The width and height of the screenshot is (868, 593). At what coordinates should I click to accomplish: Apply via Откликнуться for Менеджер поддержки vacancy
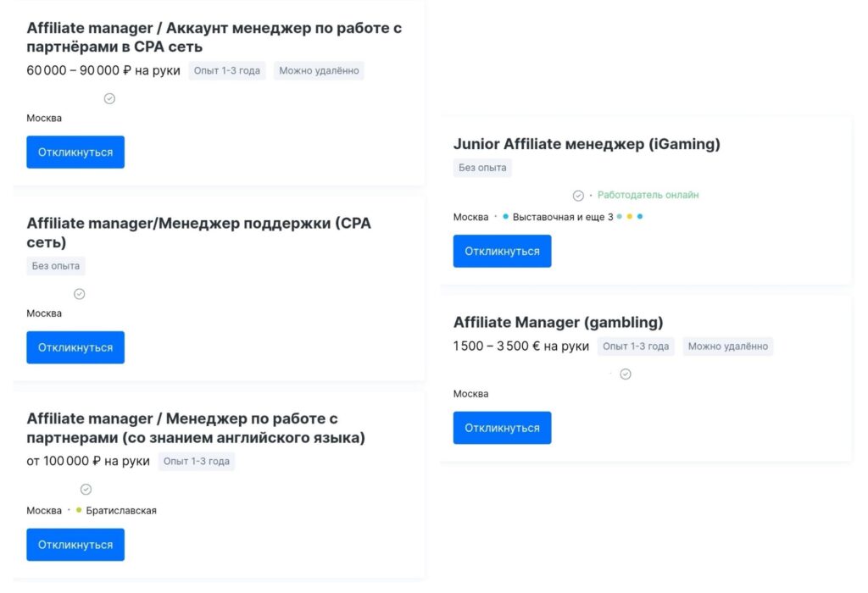[x=75, y=347]
